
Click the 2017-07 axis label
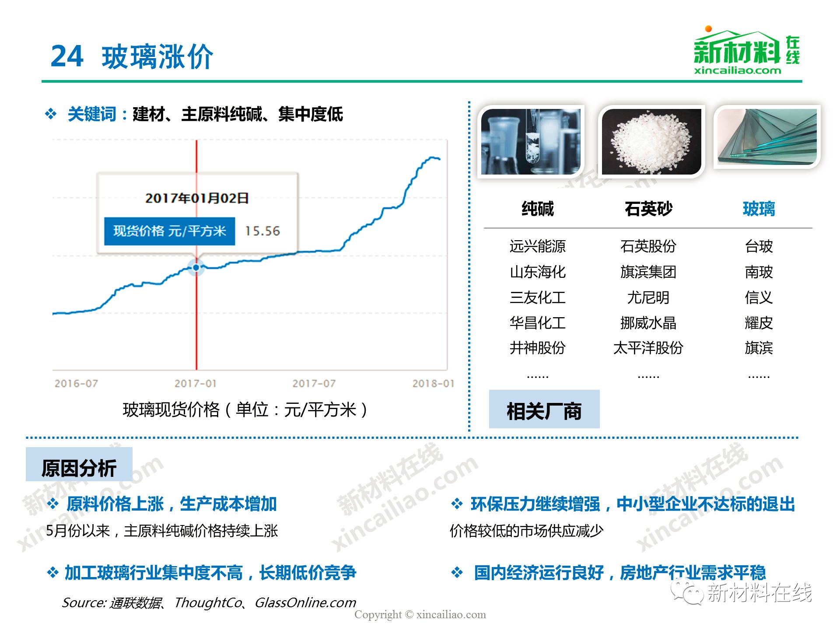pos(314,384)
